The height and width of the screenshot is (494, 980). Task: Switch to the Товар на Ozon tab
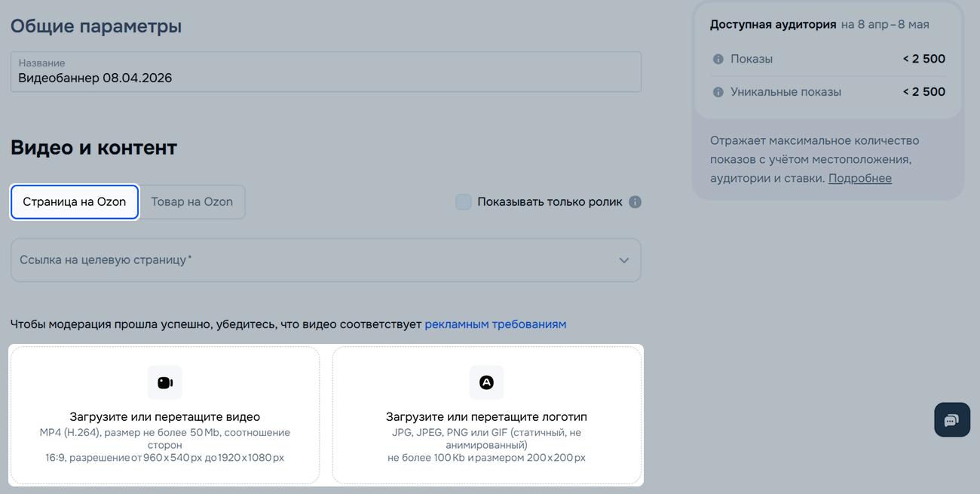(x=192, y=202)
